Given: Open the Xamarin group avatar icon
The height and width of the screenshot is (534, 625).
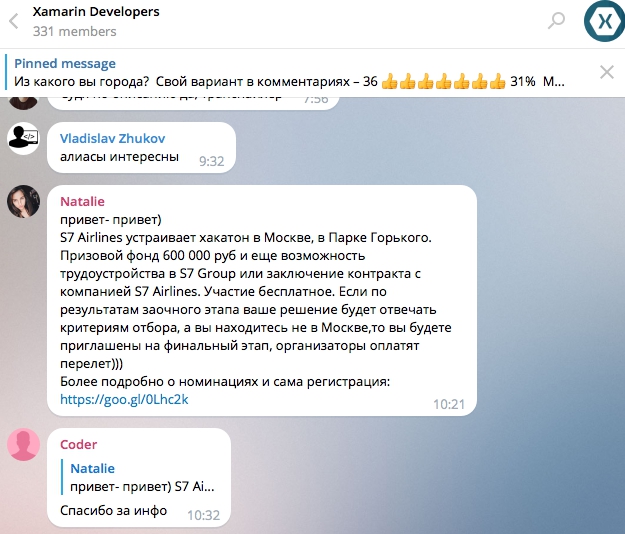Looking at the screenshot, I should click(604, 21).
